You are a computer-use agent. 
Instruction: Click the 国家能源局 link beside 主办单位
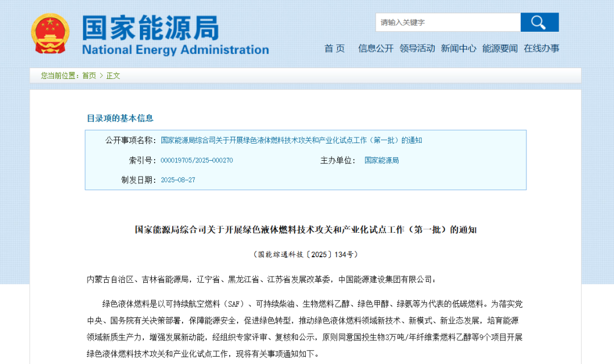pos(381,160)
